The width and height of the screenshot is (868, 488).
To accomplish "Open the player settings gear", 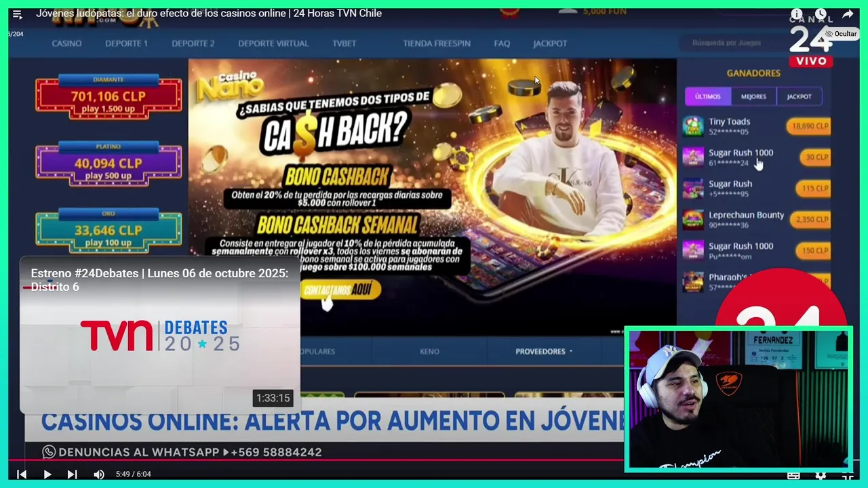I will 821,476.
